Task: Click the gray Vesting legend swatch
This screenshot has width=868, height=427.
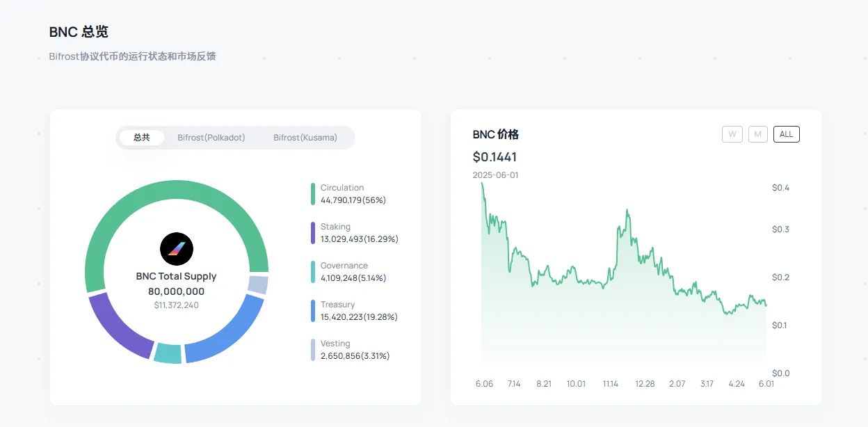Action: point(313,350)
